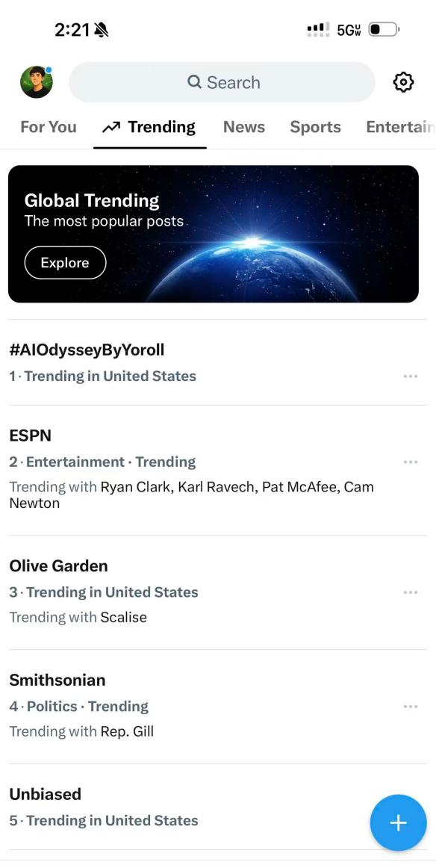
Task: Tap the Global Trending earth banner
Action: pos(214,234)
